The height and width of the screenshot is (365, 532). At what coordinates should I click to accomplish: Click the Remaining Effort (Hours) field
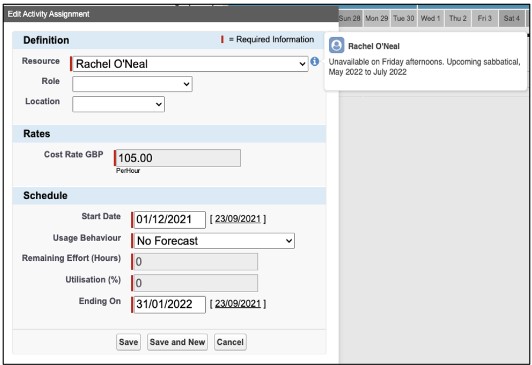pos(195,262)
